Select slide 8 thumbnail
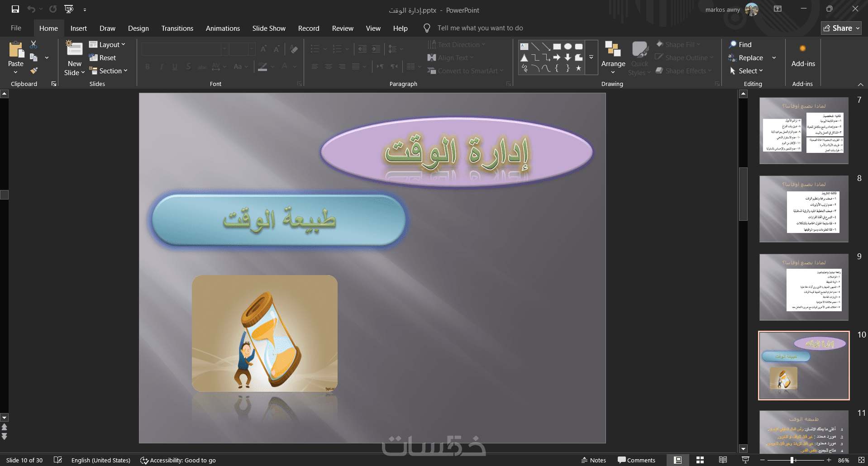Viewport: 868px width, 466px height. (804, 209)
